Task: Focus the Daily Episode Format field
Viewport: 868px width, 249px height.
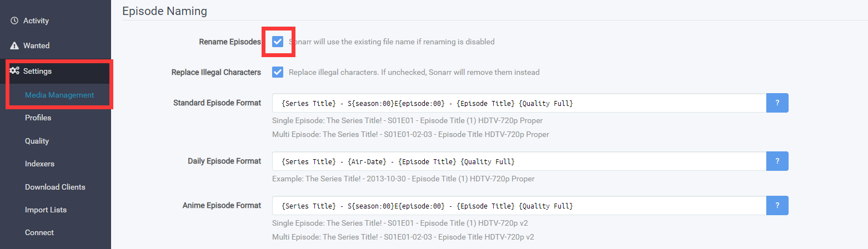Action: click(x=519, y=161)
